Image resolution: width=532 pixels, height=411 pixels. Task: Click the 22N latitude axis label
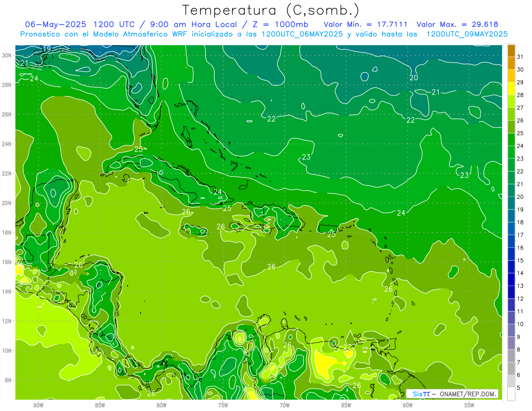pos(7,173)
